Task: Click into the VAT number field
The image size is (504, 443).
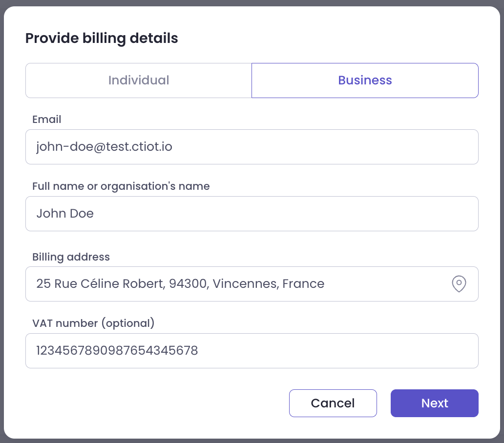Action: point(252,351)
